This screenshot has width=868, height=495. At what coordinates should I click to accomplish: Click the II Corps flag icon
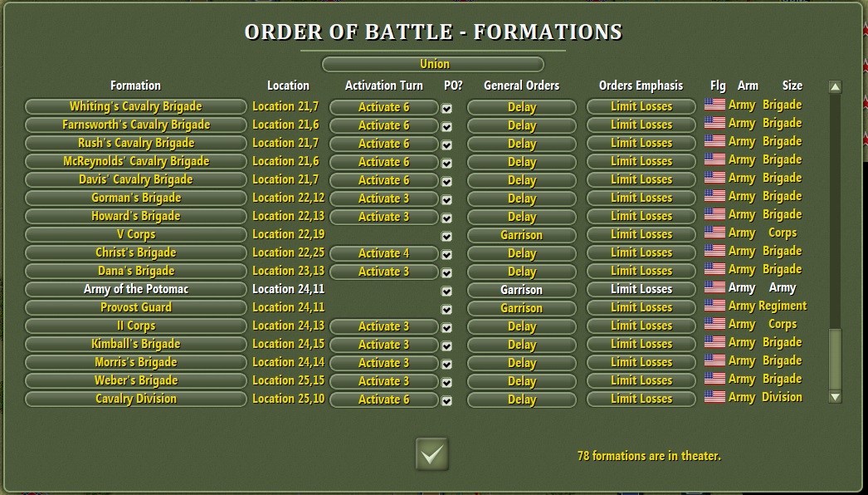tap(713, 326)
